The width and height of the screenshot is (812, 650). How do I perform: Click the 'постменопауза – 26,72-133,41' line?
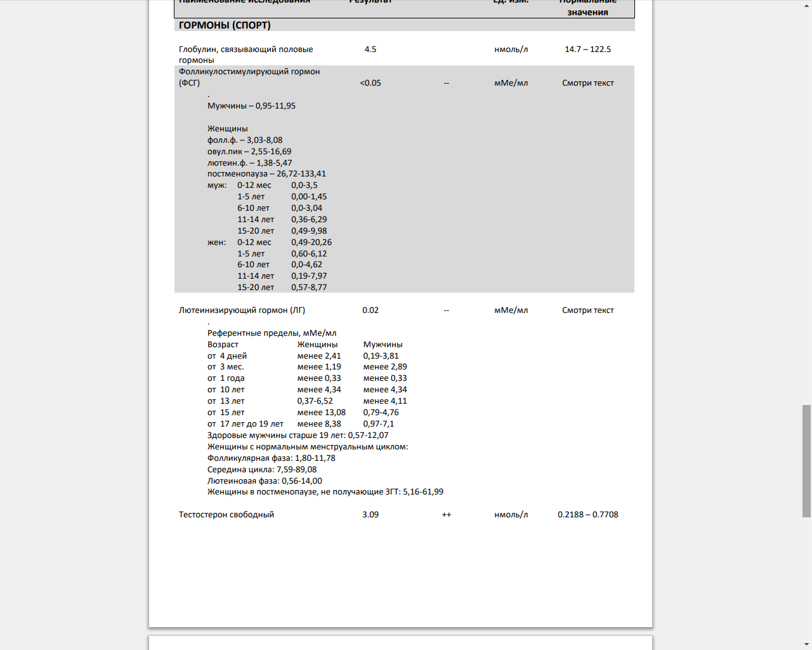point(266,174)
